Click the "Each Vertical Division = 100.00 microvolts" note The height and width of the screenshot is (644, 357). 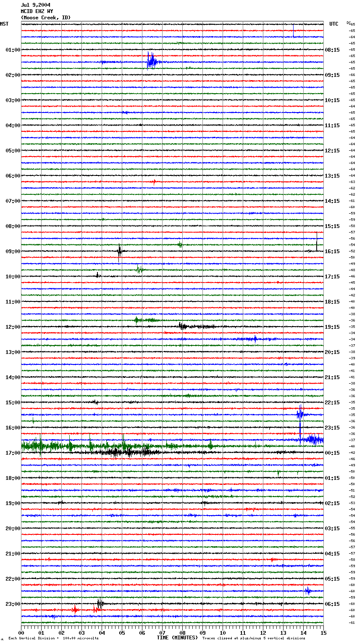coord(54,638)
